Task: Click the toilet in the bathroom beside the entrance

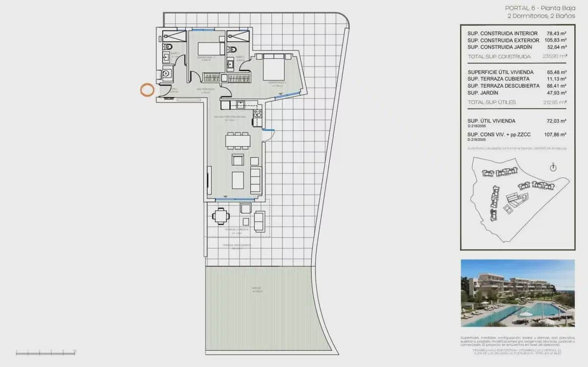Action: pos(167,47)
